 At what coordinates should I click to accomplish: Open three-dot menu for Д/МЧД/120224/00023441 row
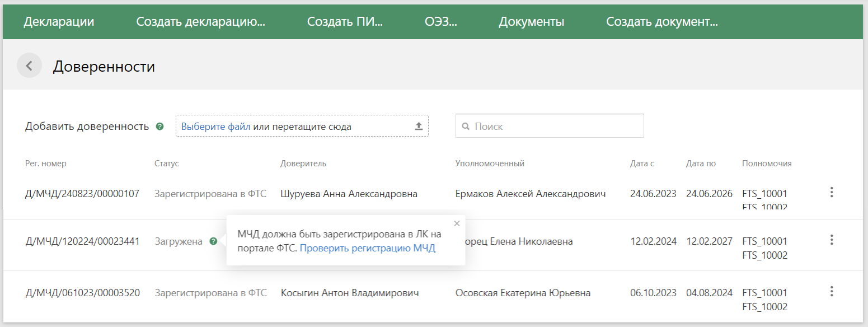point(831,240)
